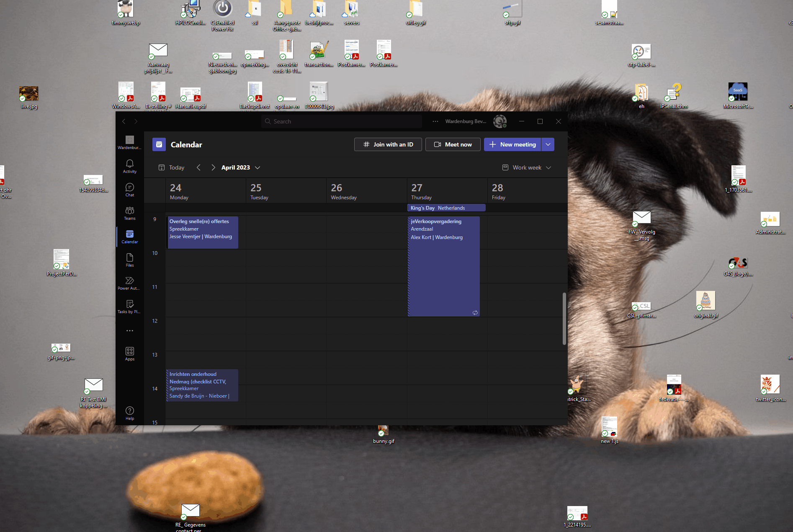793x532 pixels.
Task: Select uitleg.gif on the desktop
Action: (416, 13)
